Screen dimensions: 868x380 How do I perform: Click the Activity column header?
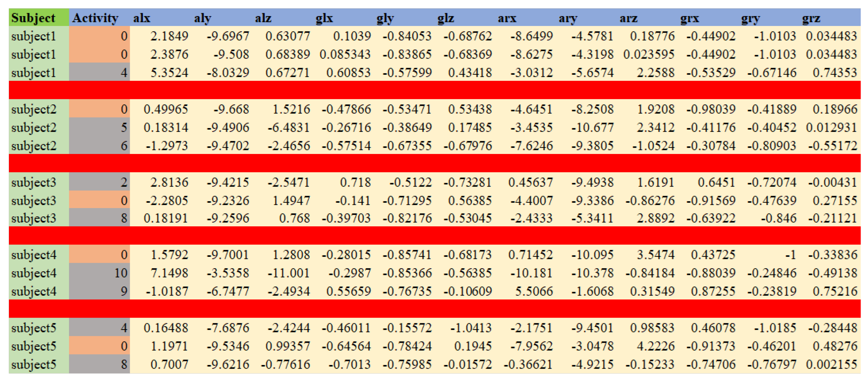(x=95, y=17)
